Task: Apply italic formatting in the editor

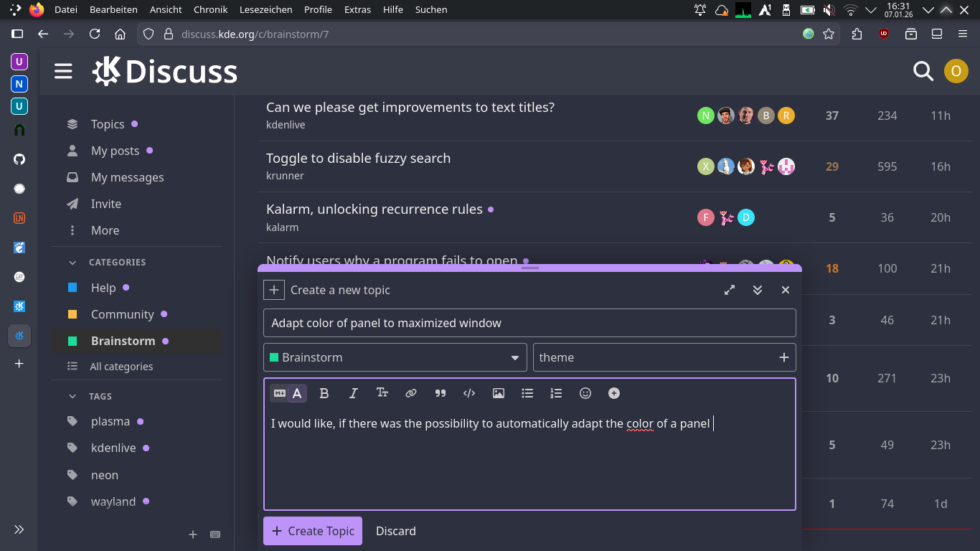Action: click(353, 393)
